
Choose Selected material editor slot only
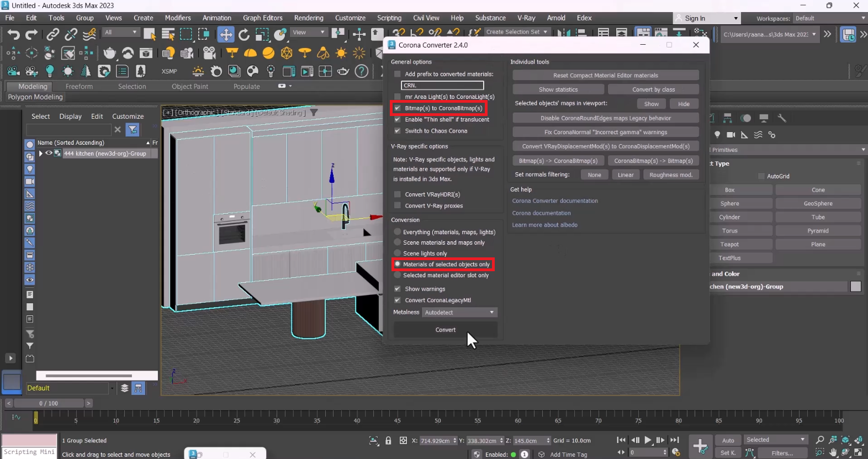tap(397, 275)
